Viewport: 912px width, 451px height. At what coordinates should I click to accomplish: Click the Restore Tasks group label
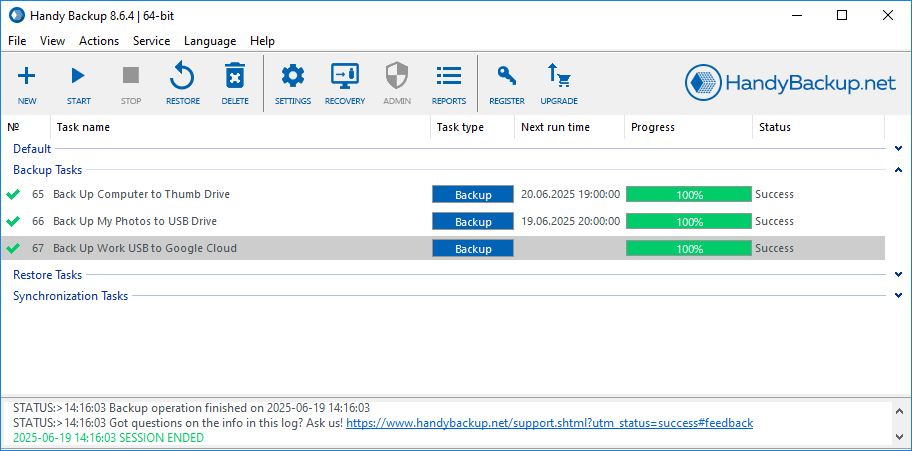[x=48, y=274]
